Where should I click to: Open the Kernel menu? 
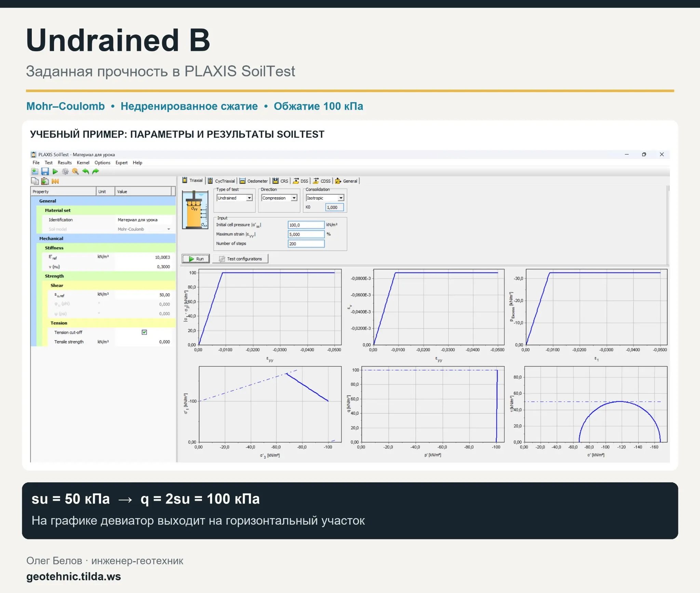[x=83, y=163]
